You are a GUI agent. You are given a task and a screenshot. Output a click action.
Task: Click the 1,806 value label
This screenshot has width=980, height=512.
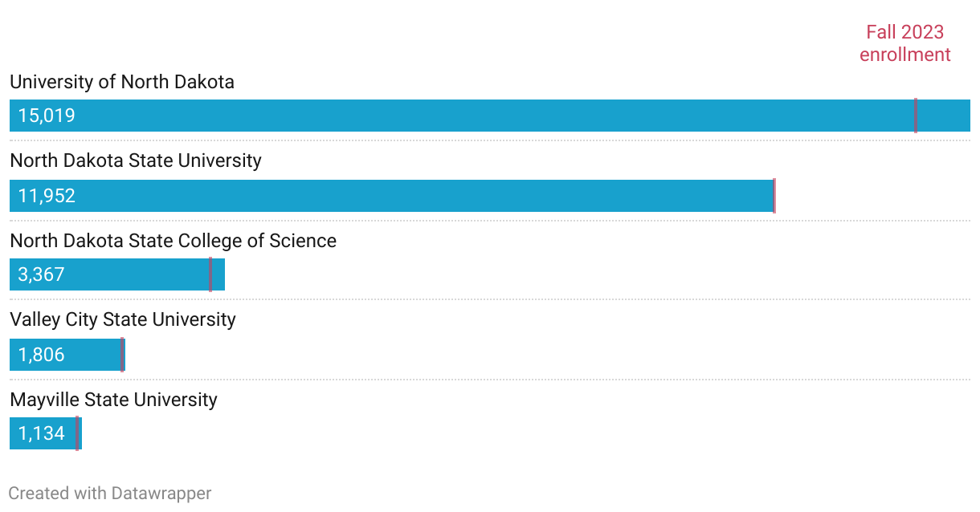41,355
